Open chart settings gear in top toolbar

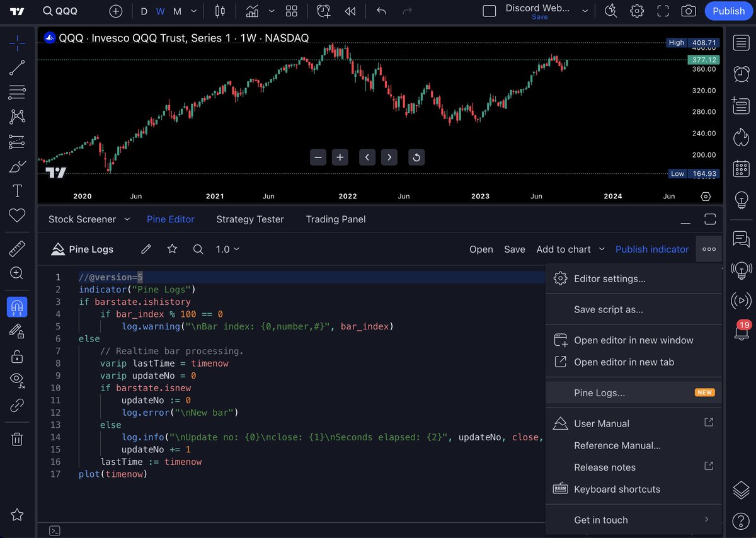click(637, 11)
